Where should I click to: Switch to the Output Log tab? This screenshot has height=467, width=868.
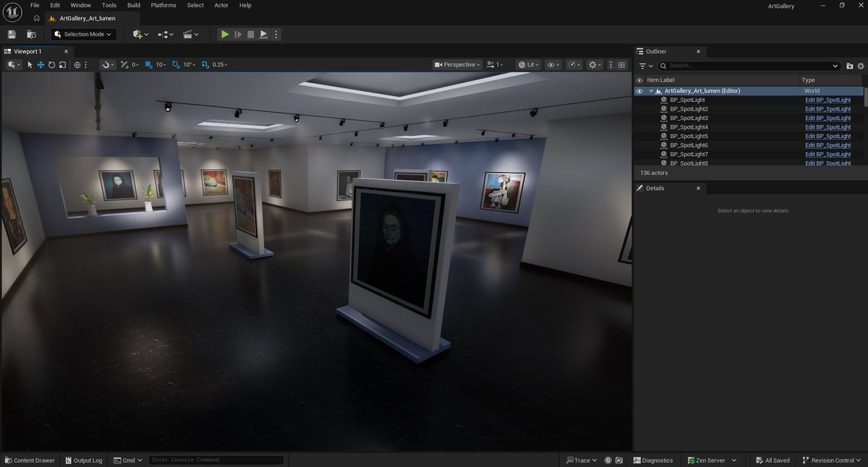[83, 460]
